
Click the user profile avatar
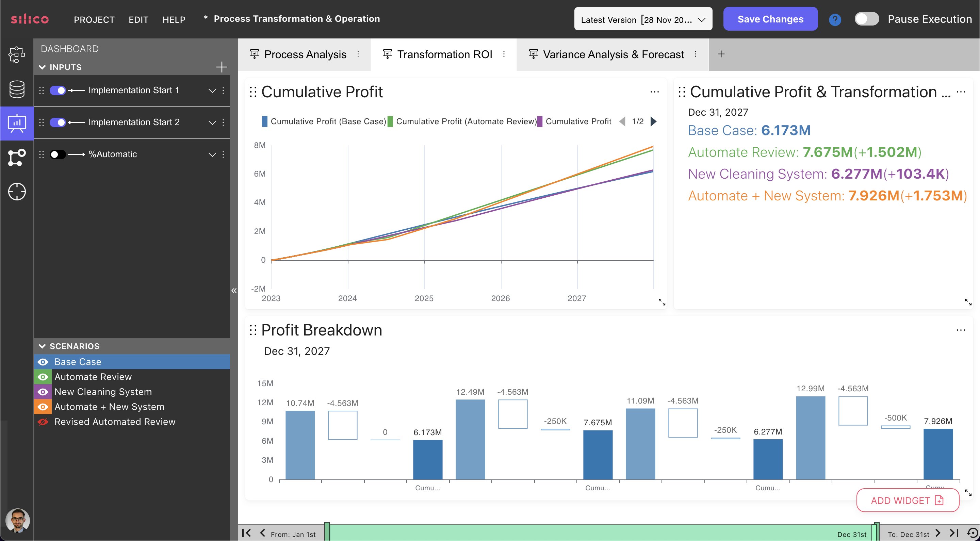click(x=17, y=520)
